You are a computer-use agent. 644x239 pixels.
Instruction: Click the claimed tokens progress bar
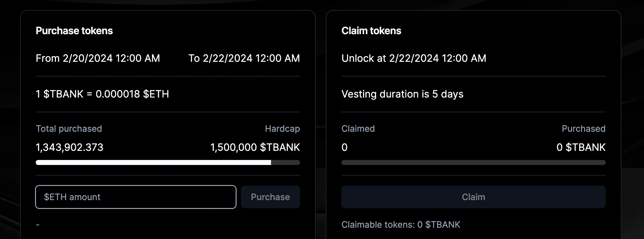[473, 162]
